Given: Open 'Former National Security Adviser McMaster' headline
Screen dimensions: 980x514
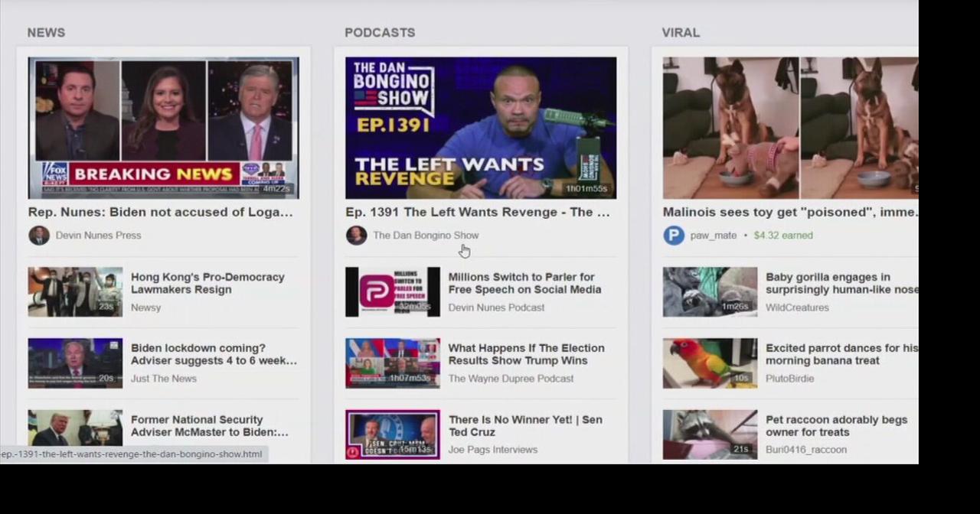Looking at the screenshot, I should click(x=210, y=426).
